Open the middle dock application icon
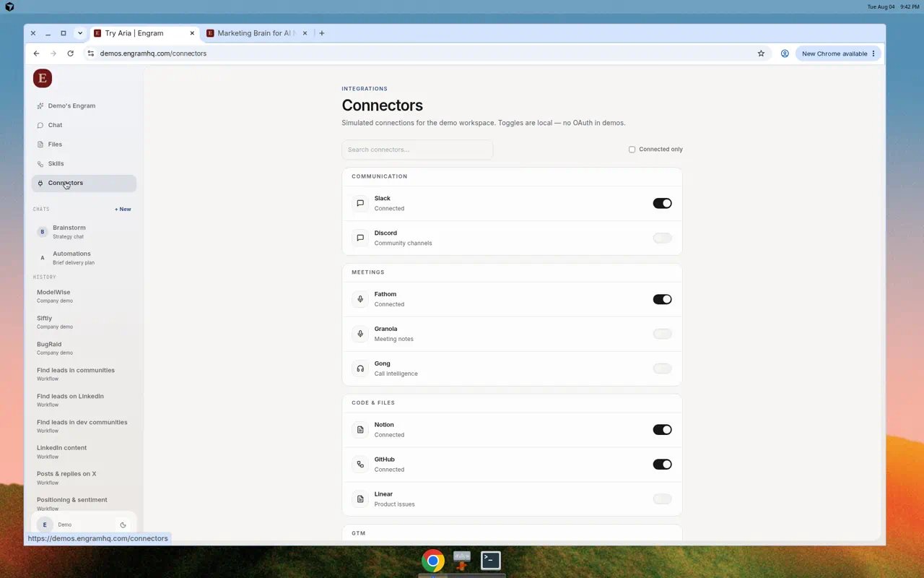The width and height of the screenshot is (924, 578). (x=462, y=561)
